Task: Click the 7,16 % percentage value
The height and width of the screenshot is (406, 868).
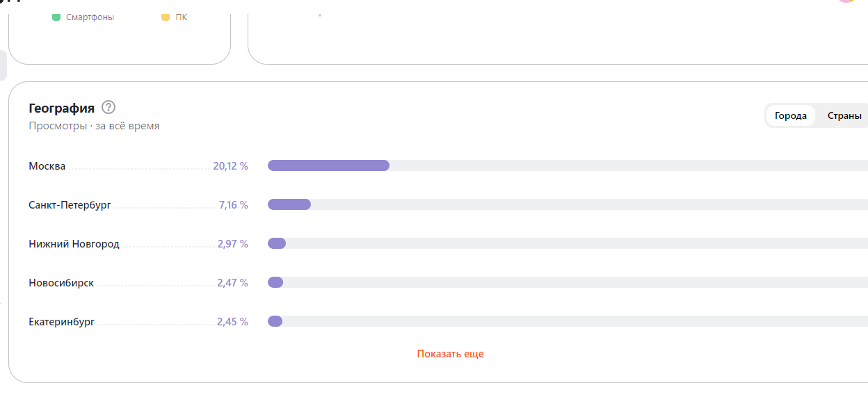Action: coord(233,205)
